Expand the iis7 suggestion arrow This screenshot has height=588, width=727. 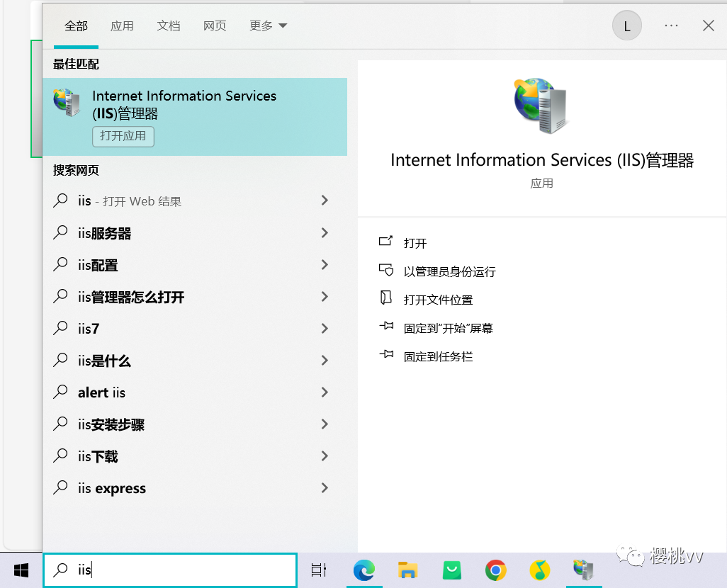[325, 328]
